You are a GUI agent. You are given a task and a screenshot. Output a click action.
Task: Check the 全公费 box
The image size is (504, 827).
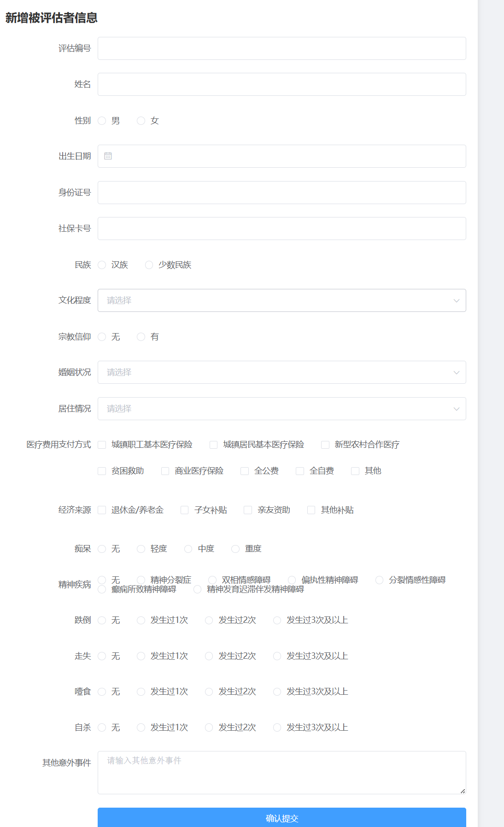[245, 471]
